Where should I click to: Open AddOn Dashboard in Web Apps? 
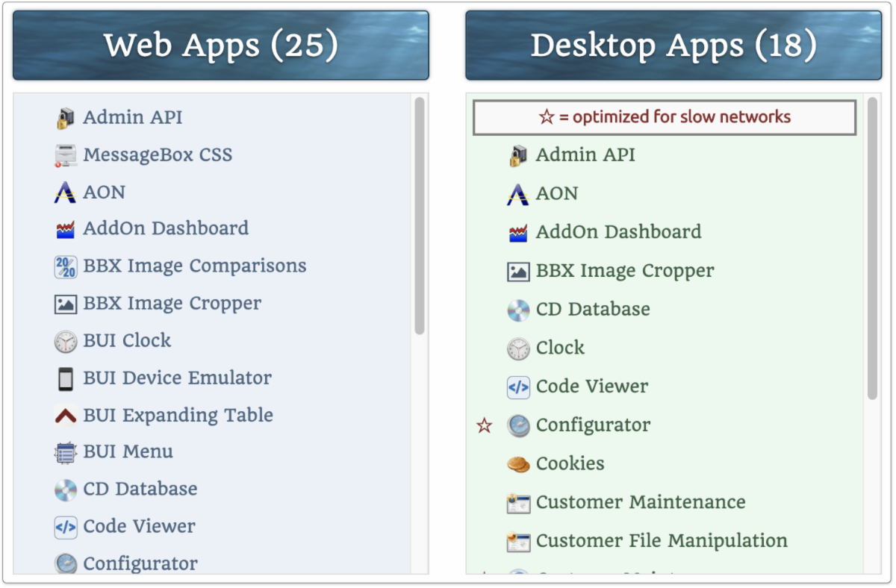tap(166, 229)
